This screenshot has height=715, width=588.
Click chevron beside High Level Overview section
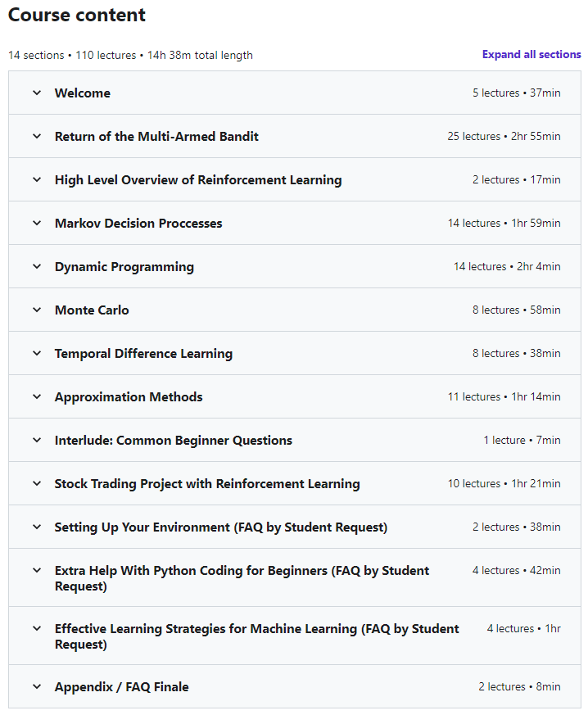[37, 180]
